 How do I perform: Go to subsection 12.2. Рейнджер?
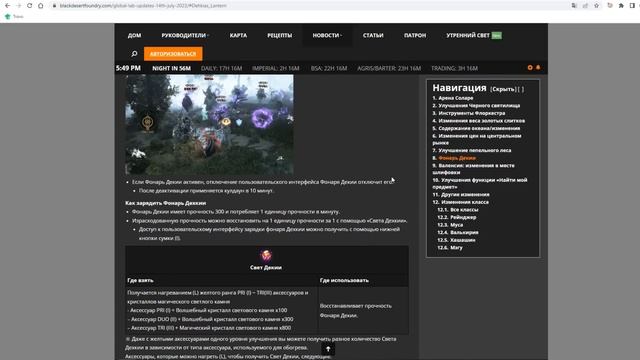tap(457, 218)
